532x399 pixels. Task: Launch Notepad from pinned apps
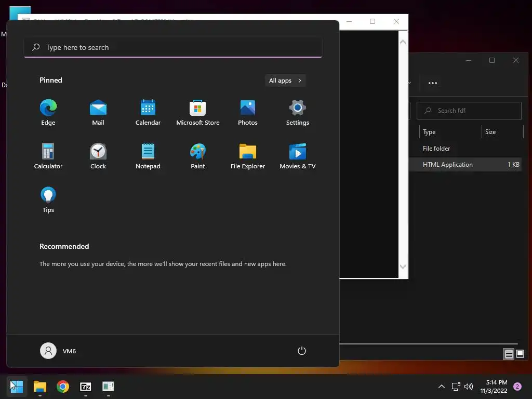(148, 156)
